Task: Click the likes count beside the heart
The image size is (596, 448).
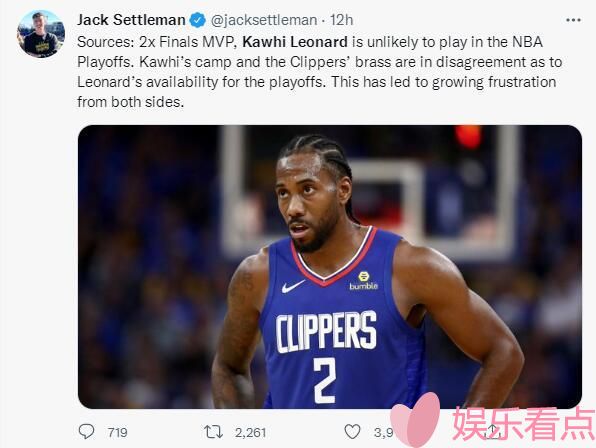Action: 383,432
